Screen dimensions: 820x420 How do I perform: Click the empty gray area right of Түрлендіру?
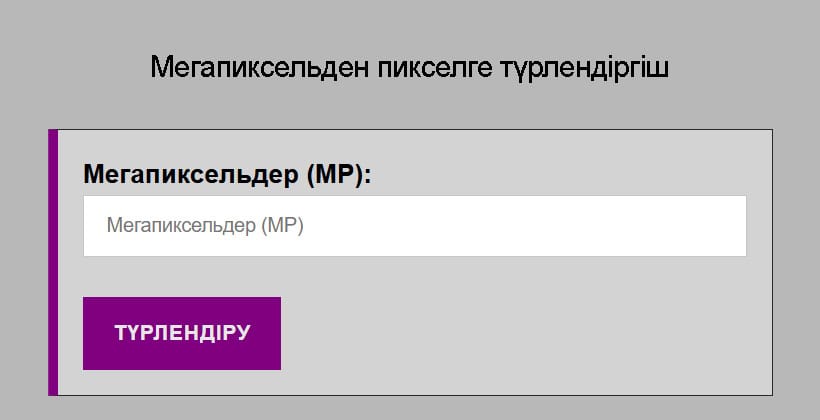click(520, 333)
